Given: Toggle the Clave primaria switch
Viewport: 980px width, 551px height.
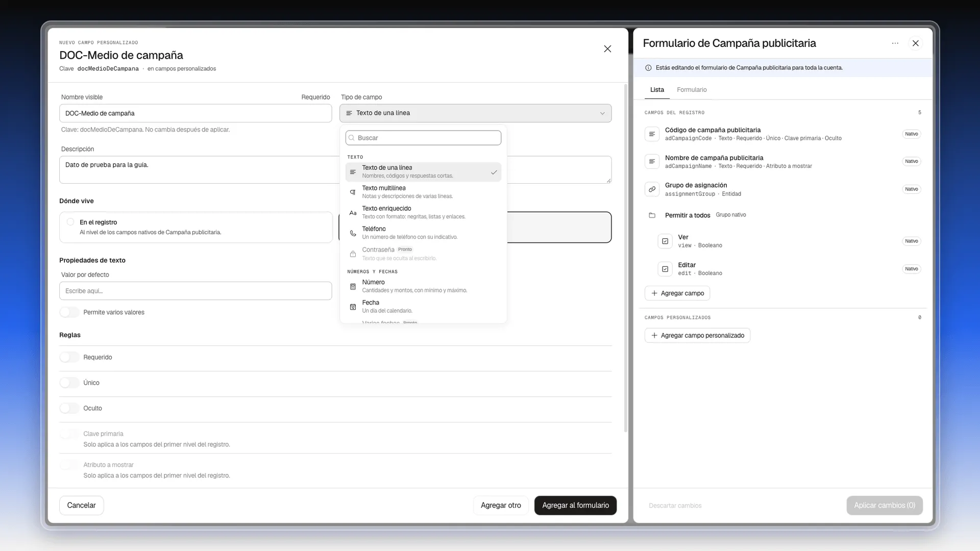Looking at the screenshot, I should [x=69, y=434].
